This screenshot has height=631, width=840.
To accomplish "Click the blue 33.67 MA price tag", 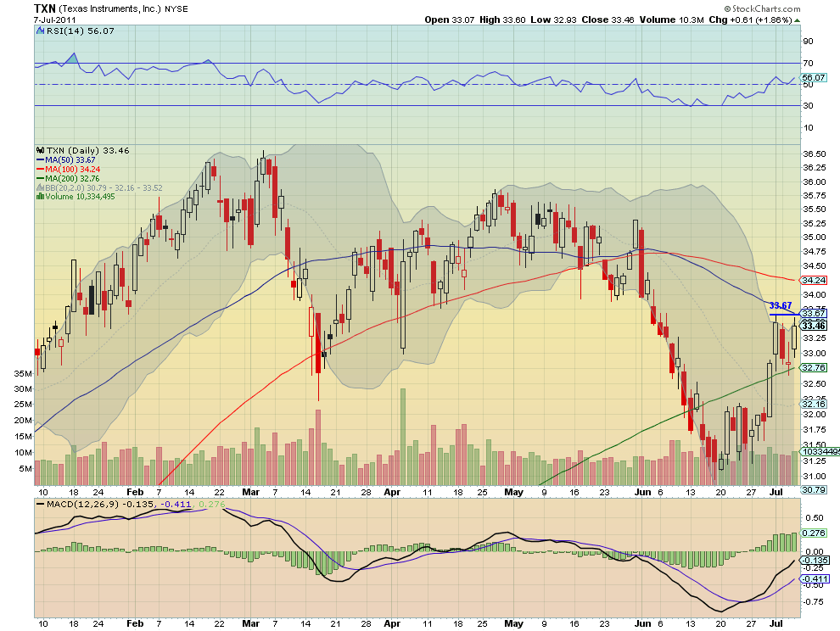I will click(x=813, y=313).
